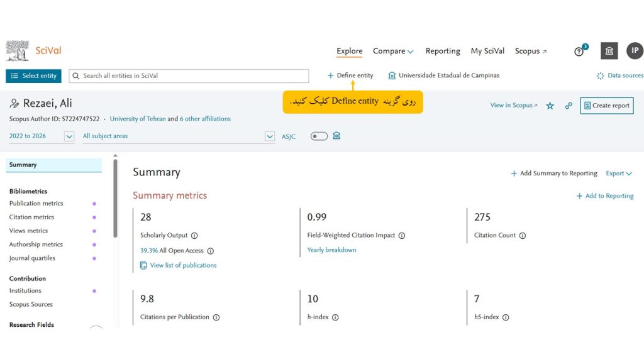
Task: Show h5-index info icon
Action: coord(506,317)
